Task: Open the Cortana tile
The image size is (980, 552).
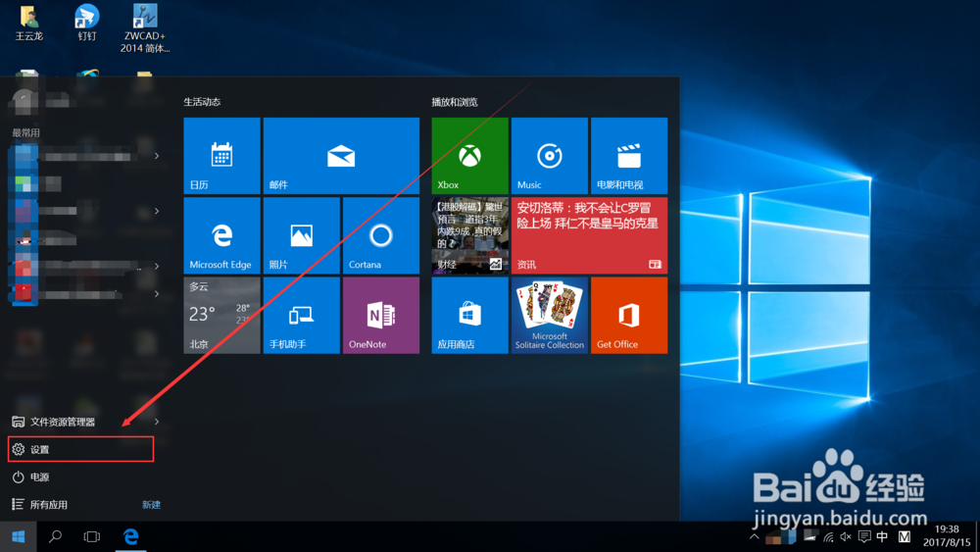Action: click(x=381, y=235)
